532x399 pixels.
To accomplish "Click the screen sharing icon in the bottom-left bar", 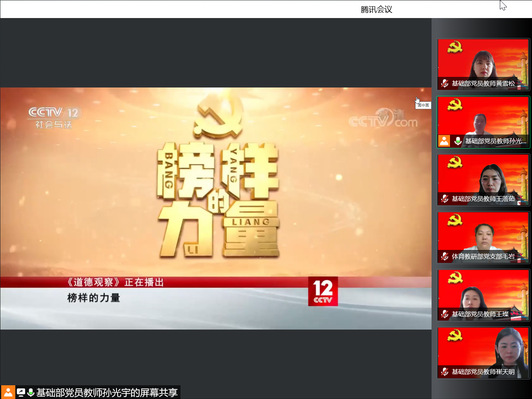I will click(x=21, y=393).
